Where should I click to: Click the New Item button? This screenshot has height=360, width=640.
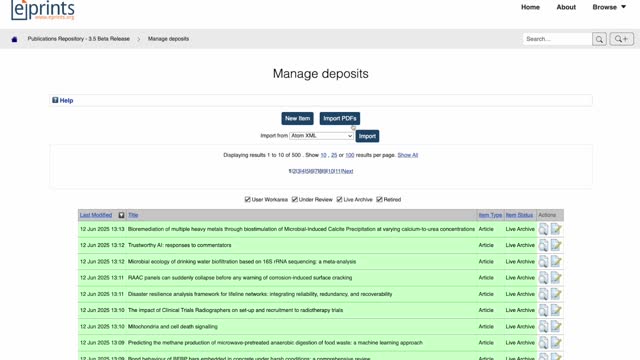(298, 118)
